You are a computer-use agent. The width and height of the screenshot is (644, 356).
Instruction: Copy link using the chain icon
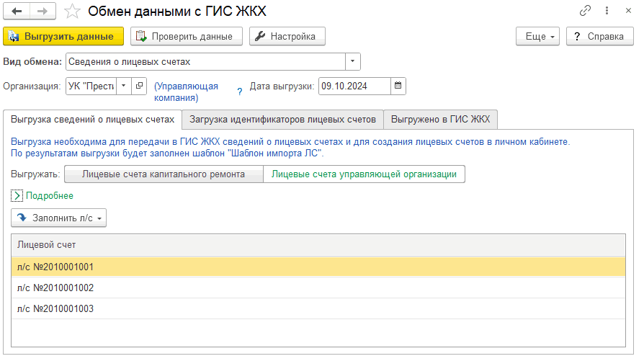[x=585, y=11]
